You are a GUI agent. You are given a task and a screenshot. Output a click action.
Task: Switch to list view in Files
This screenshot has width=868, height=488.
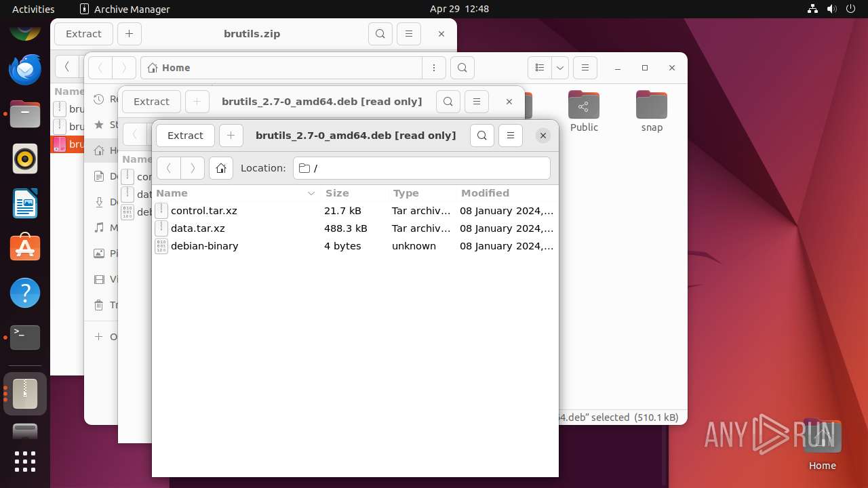(540, 68)
